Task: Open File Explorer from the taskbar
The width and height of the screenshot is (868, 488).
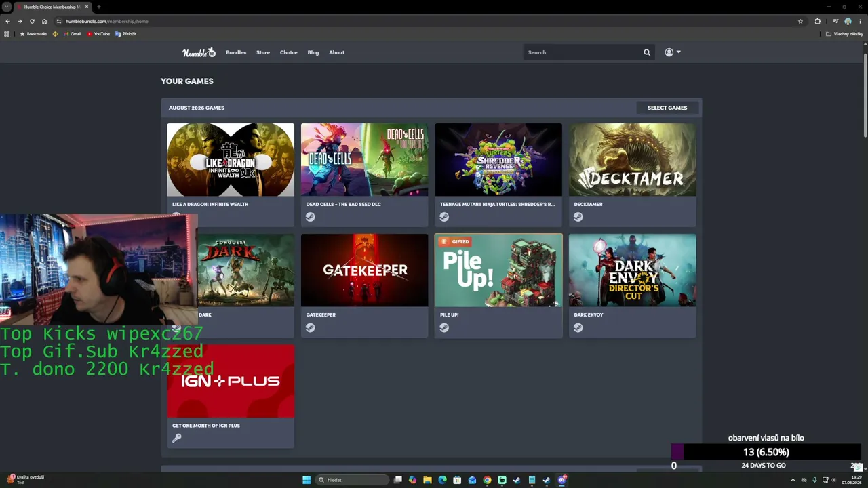Action: point(427,480)
